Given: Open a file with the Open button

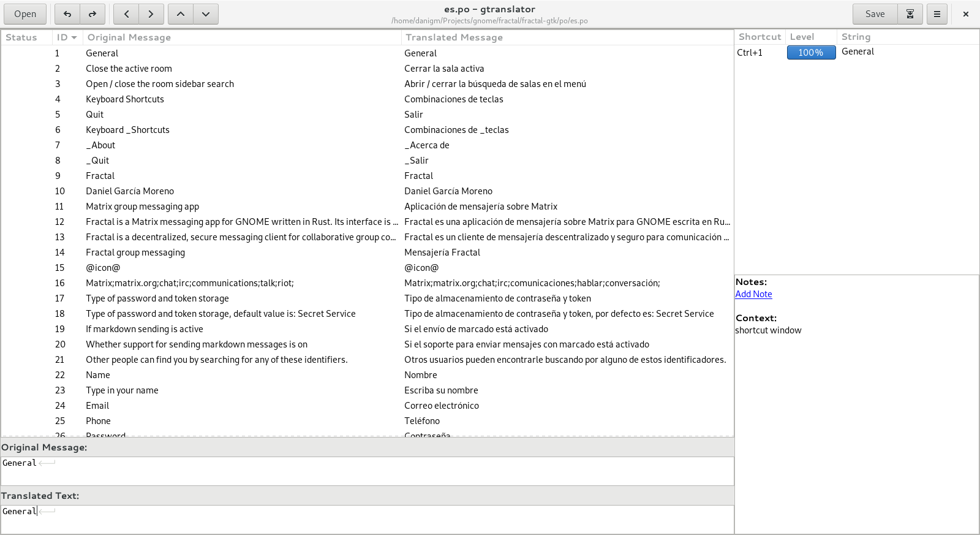Looking at the screenshot, I should pyautogui.click(x=25, y=14).
